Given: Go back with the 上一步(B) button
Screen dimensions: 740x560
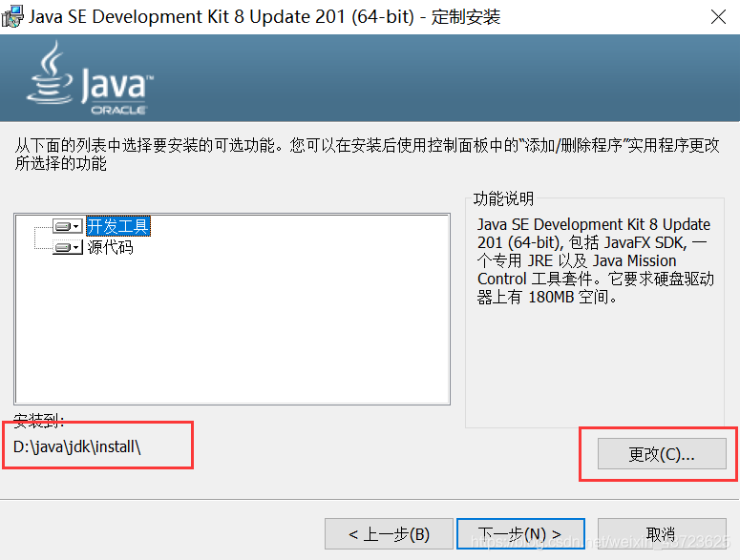Looking at the screenshot, I should [x=389, y=534].
